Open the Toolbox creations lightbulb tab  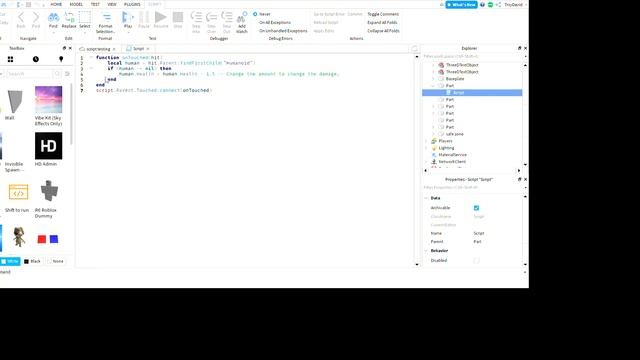coord(61,59)
